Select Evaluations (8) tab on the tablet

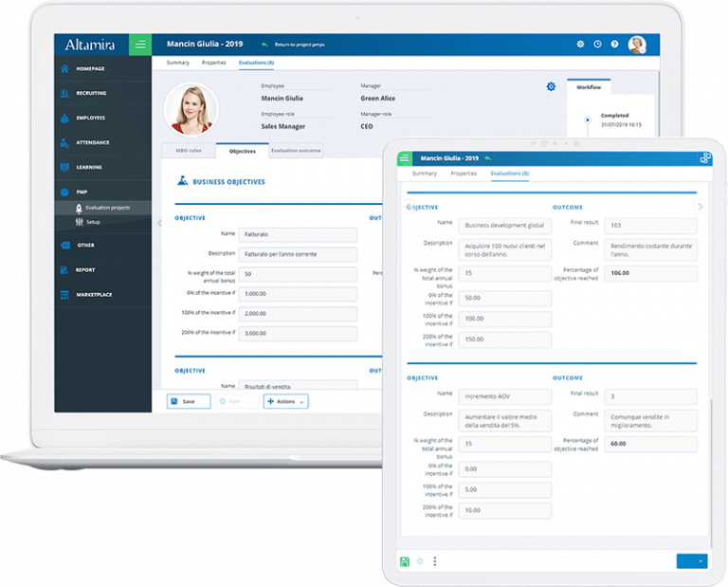[510, 174]
